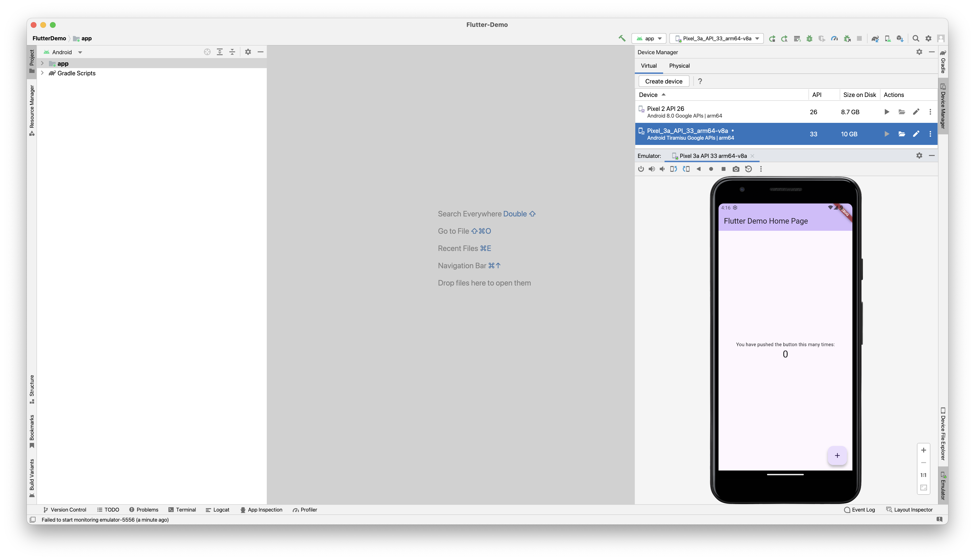
Task: Click Collapse All in Project panel
Action: [x=232, y=52]
